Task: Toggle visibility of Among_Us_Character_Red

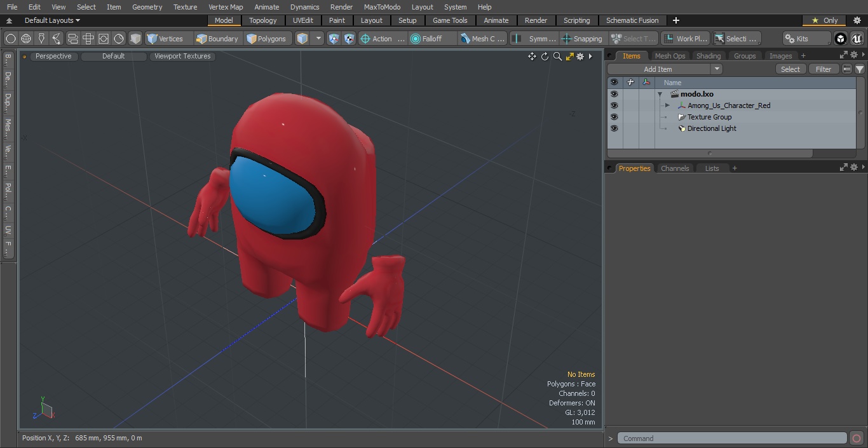Action: (x=614, y=105)
